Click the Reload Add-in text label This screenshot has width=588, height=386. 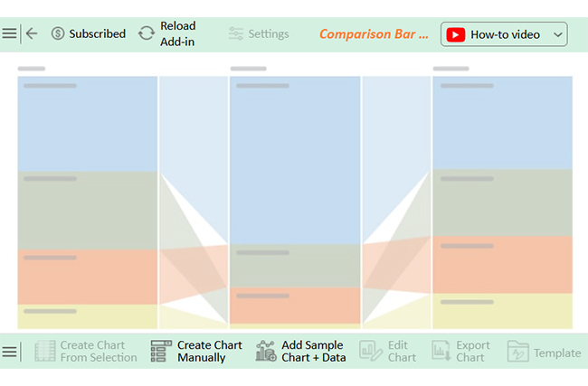pos(177,33)
